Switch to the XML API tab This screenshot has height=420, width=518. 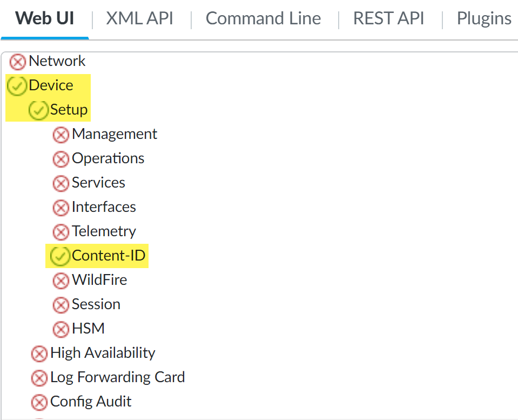tap(139, 19)
